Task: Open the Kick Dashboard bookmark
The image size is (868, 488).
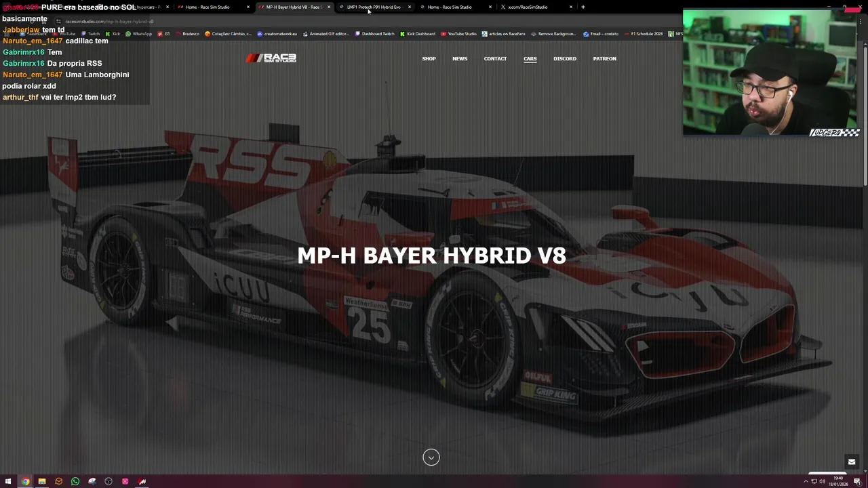Action: click(418, 34)
